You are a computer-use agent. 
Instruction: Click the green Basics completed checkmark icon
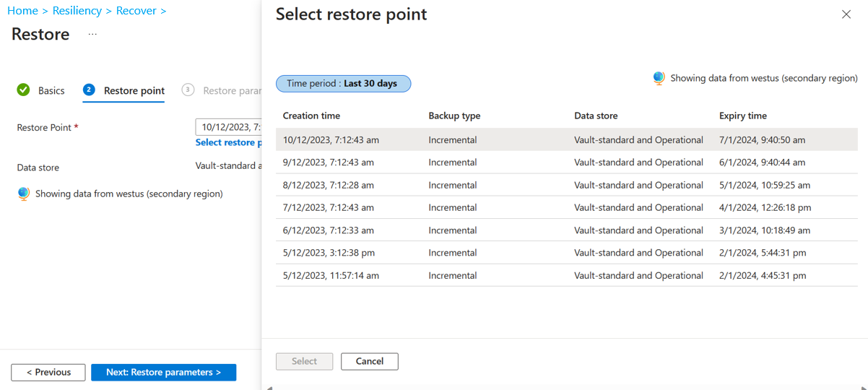coord(24,90)
